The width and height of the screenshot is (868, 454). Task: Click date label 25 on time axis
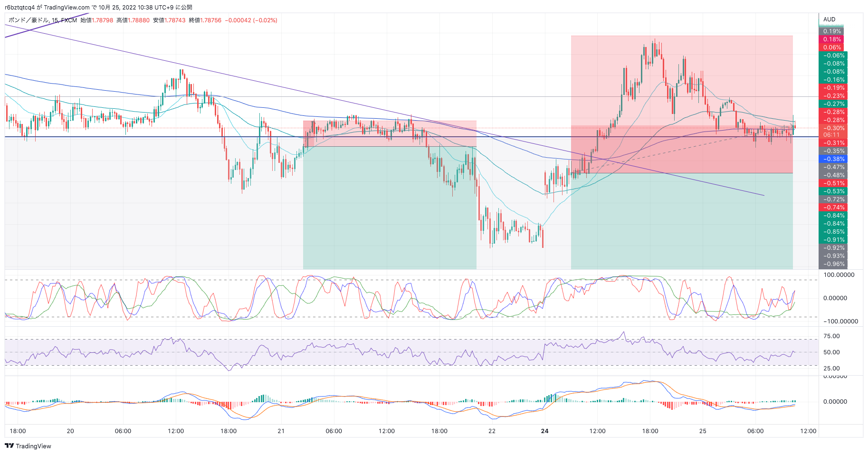tap(703, 431)
